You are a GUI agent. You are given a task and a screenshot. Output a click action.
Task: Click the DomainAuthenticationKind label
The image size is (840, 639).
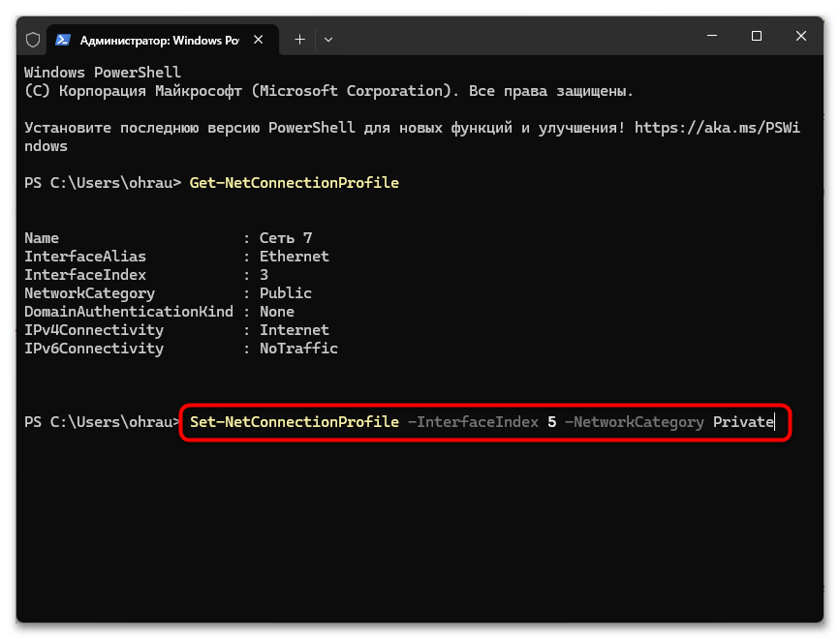click(129, 312)
